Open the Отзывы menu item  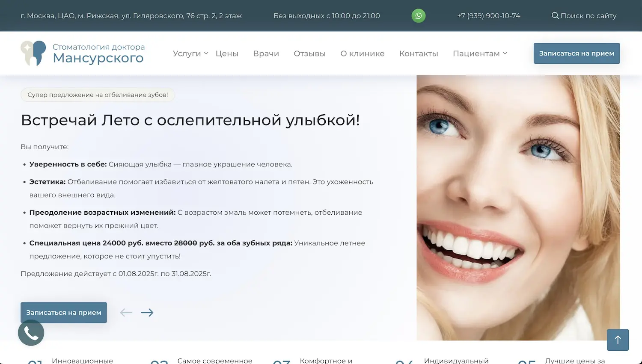tap(309, 53)
